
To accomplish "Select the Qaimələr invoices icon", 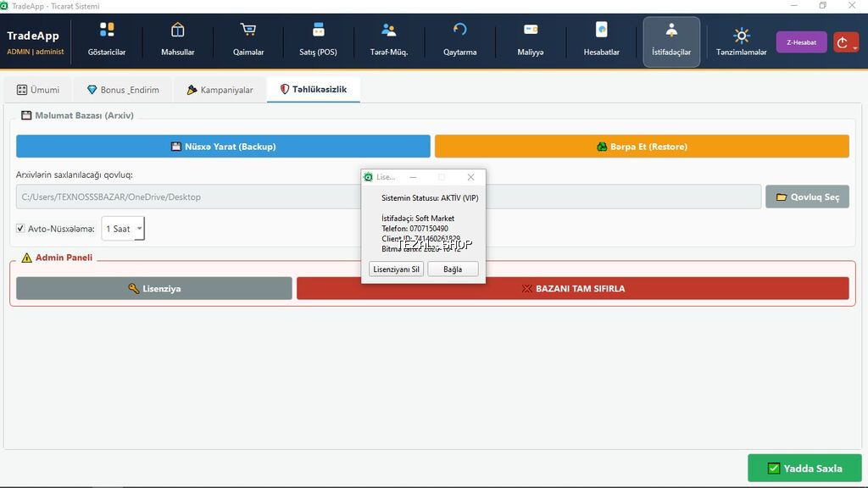I will point(248,40).
